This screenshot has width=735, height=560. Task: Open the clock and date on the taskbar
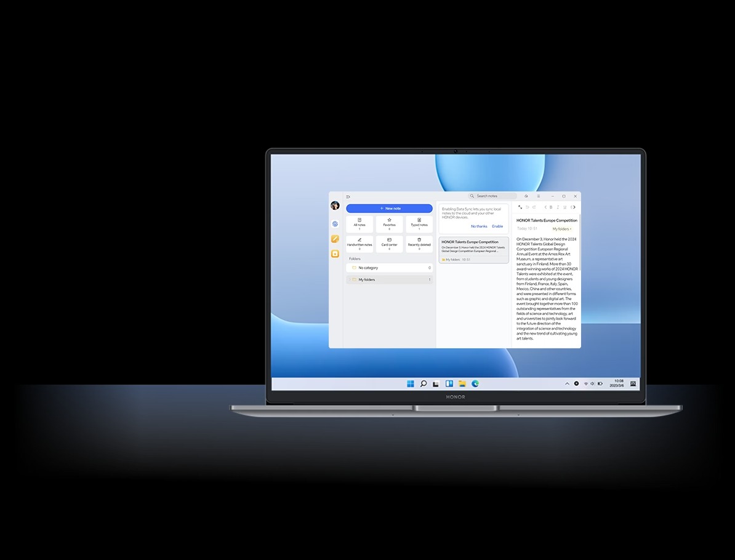[617, 383]
